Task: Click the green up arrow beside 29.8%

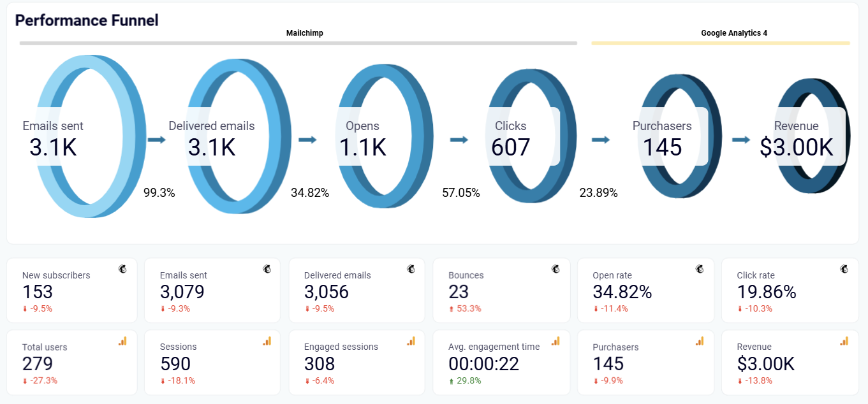Action: pos(452,381)
